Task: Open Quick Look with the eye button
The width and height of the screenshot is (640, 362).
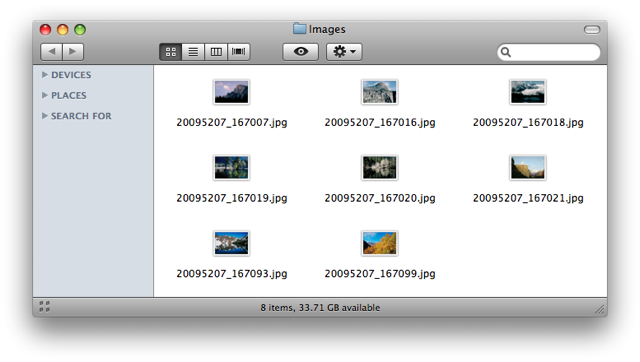Action: click(x=301, y=52)
